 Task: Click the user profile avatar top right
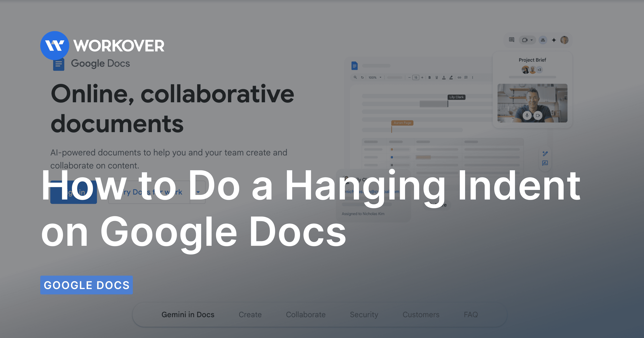pyautogui.click(x=565, y=40)
